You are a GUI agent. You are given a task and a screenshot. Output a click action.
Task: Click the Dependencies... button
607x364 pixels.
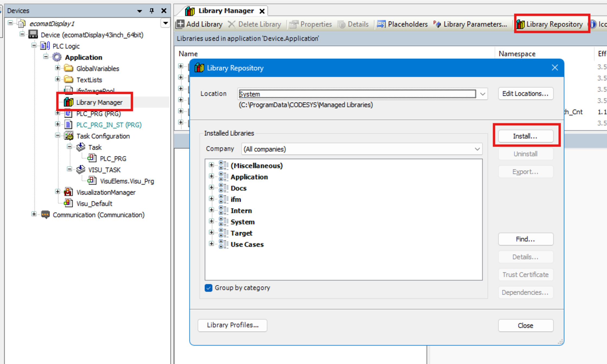click(525, 292)
